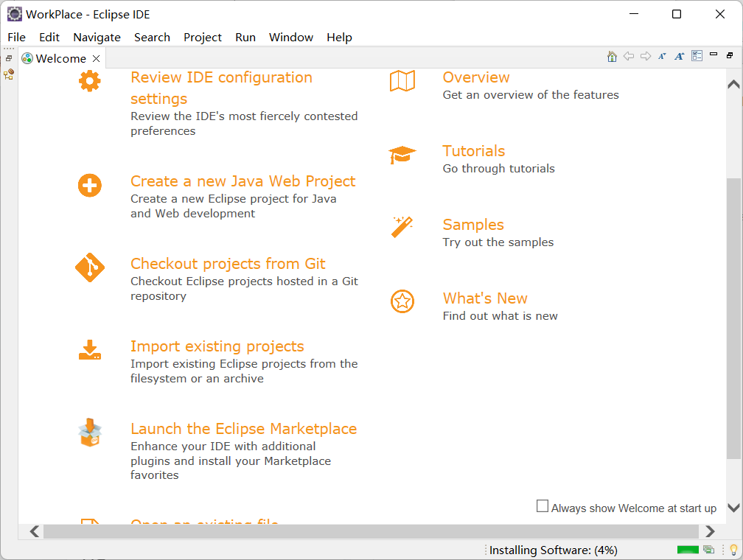Click the green installation progress bar
The width and height of the screenshot is (743, 560).
[x=688, y=550]
